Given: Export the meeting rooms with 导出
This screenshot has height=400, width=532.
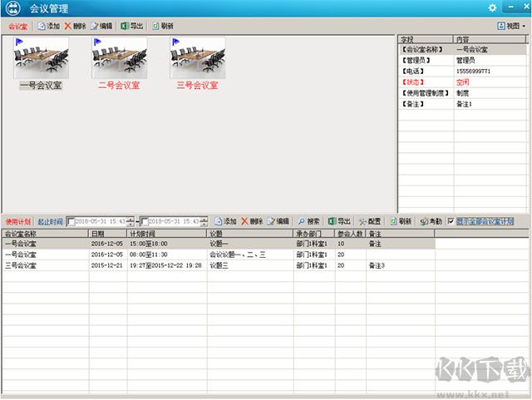Looking at the screenshot, I should (x=132, y=26).
